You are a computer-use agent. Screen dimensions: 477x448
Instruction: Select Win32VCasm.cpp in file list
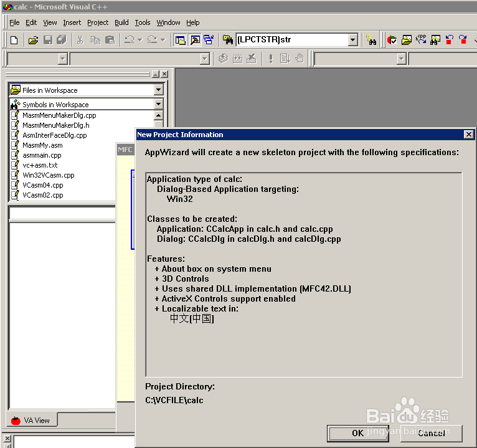point(49,175)
